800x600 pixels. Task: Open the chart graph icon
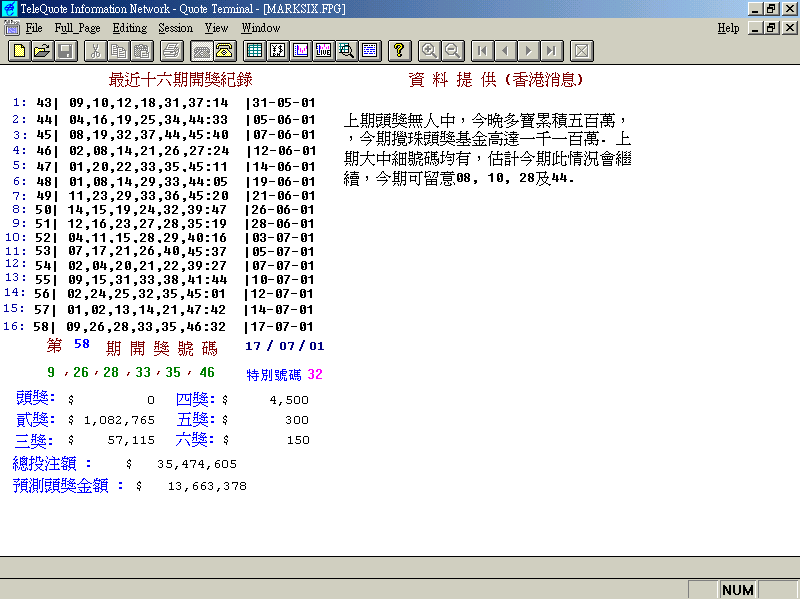[x=301, y=51]
